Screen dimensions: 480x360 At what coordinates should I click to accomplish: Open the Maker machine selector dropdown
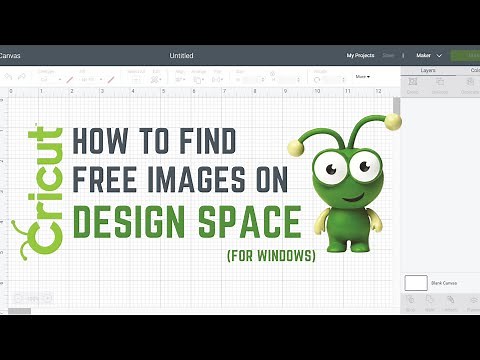(429, 55)
